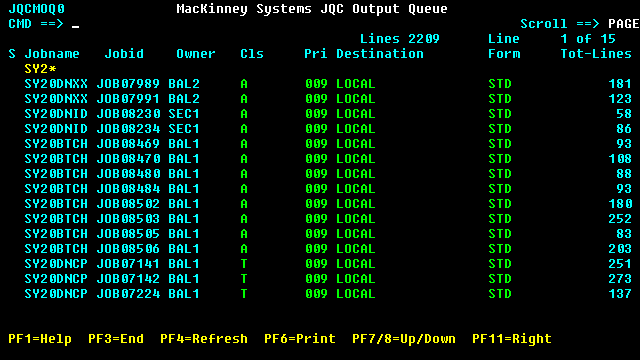This screenshot has height=360, width=640.
Task: Click the Jobid column header
Action: [124, 54]
